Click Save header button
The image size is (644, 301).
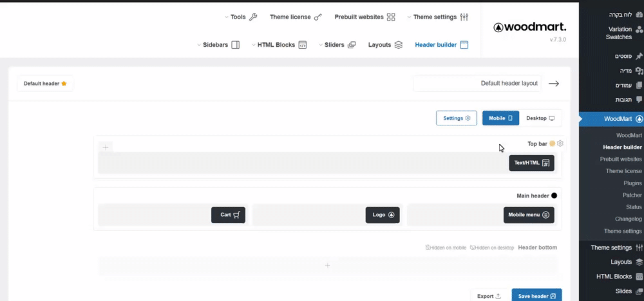(537, 296)
